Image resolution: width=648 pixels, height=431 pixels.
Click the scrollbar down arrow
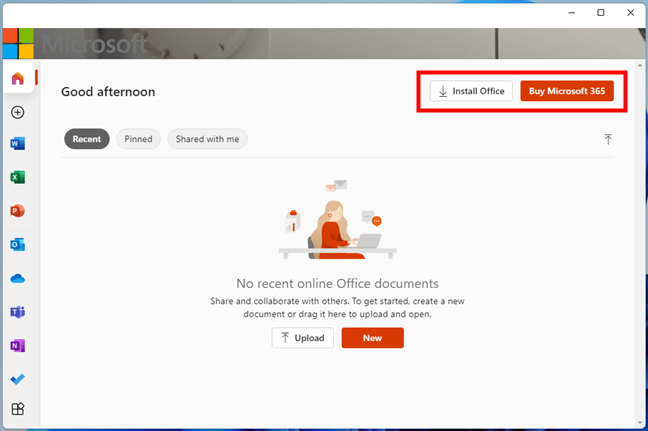tap(640, 423)
